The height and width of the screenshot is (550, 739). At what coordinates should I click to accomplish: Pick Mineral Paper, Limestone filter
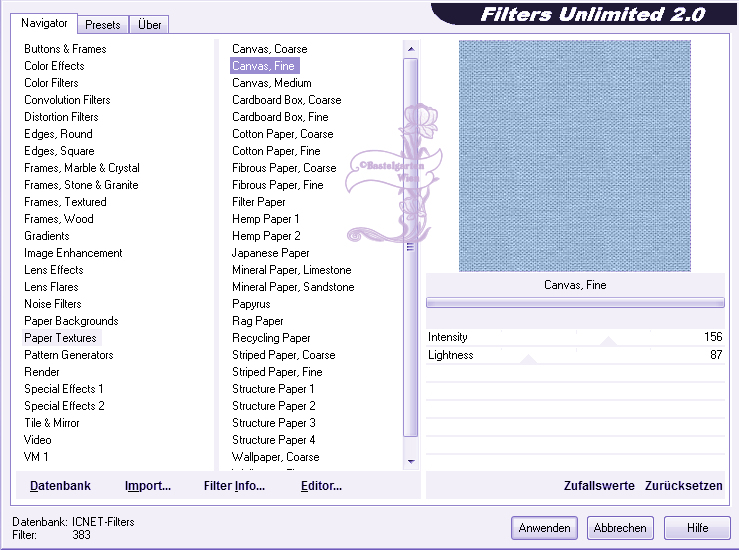click(291, 270)
